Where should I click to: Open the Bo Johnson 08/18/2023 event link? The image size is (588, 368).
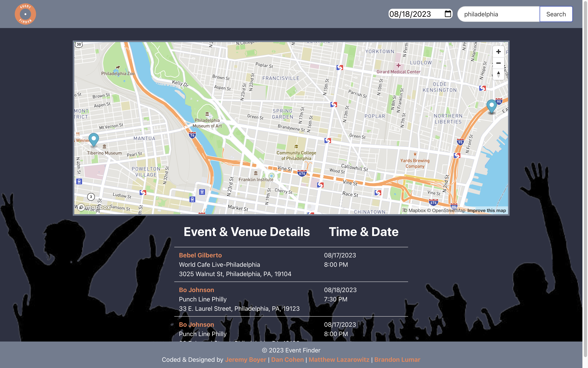196,290
